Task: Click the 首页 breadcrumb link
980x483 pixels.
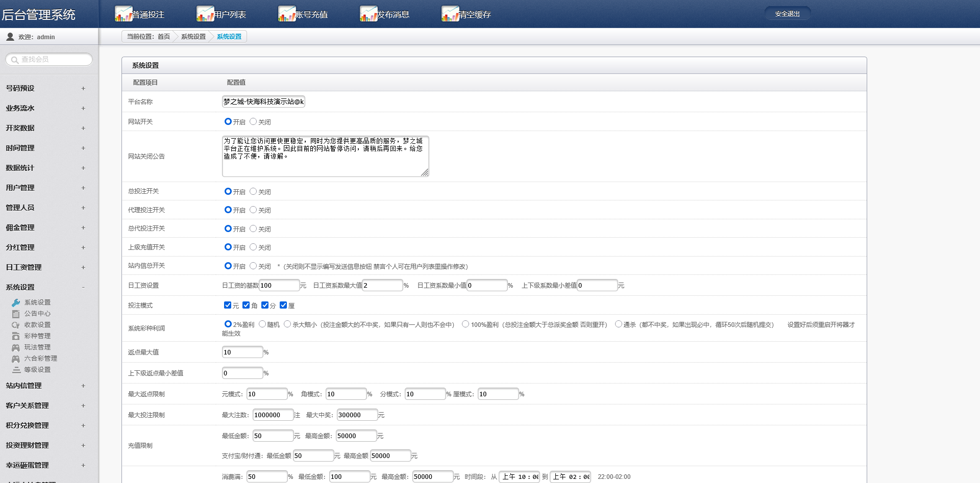Action: [163, 37]
